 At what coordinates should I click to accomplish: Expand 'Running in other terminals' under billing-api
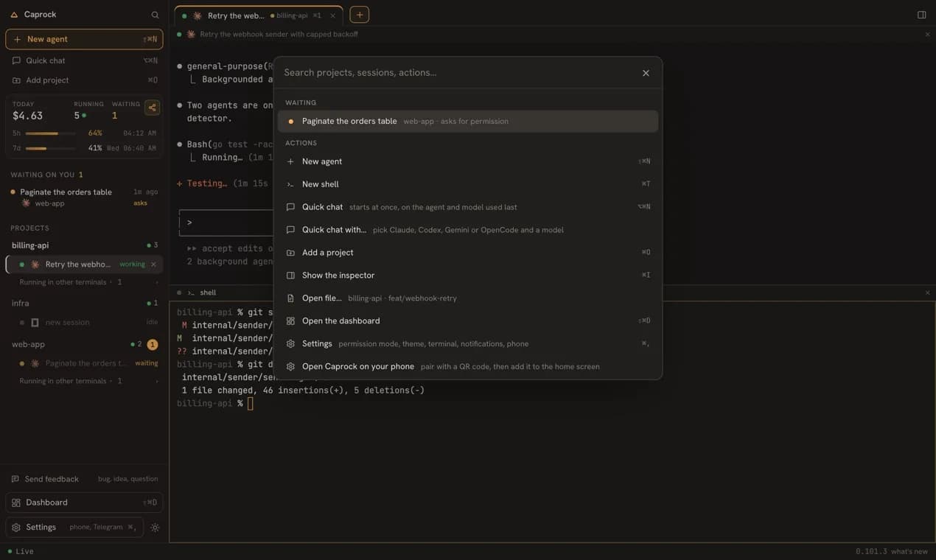(x=88, y=282)
